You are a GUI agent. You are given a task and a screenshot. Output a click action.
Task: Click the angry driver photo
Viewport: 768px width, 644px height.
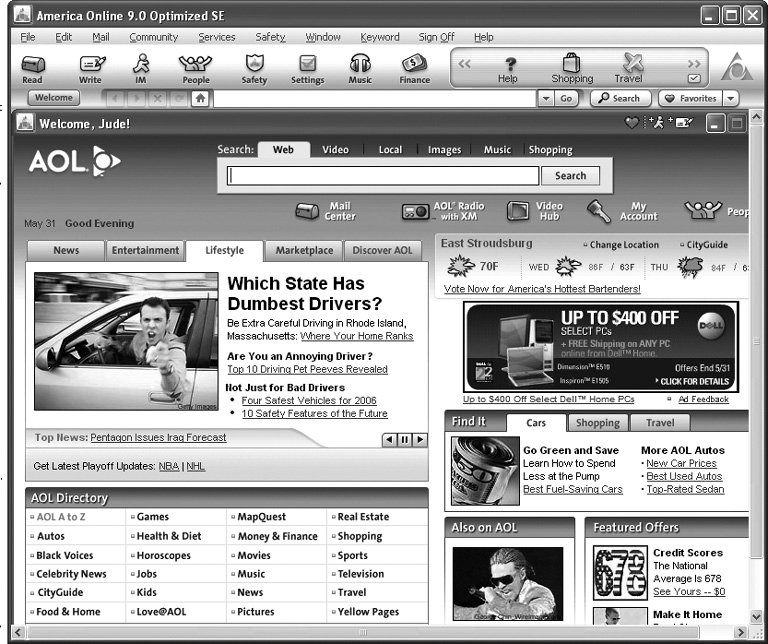pos(126,341)
